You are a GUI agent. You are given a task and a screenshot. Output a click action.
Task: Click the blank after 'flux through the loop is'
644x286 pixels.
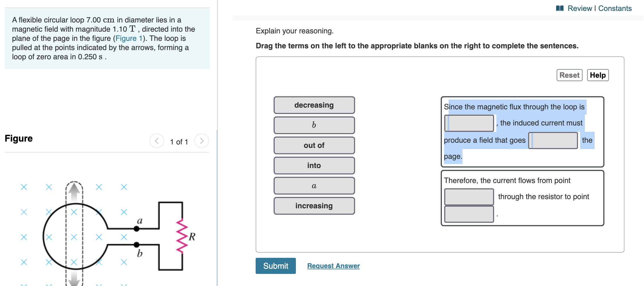pos(468,123)
